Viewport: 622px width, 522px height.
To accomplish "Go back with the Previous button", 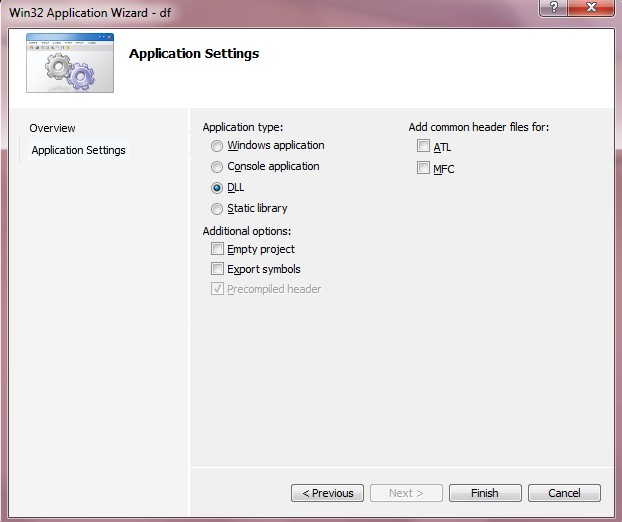I will tap(327, 493).
